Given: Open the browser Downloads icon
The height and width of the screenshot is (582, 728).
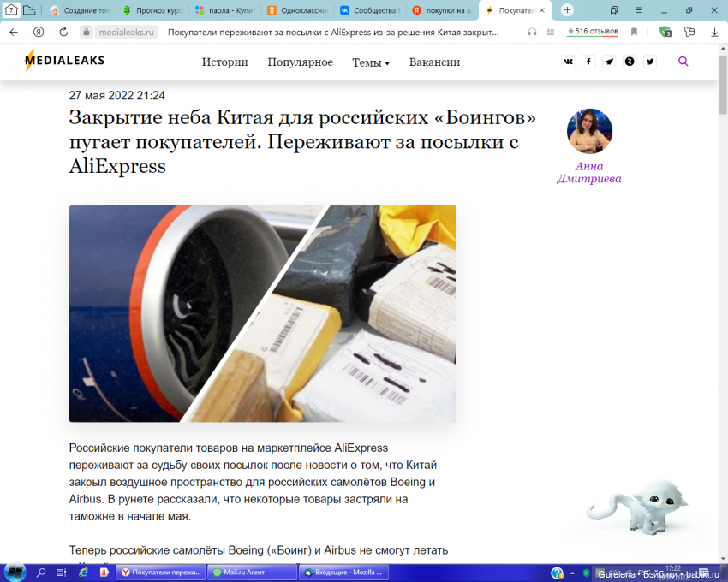Looking at the screenshot, I should (x=714, y=32).
